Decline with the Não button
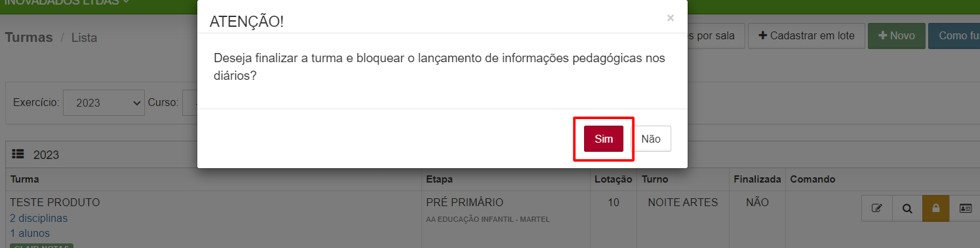The height and width of the screenshot is (248, 980). pos(651,139)
